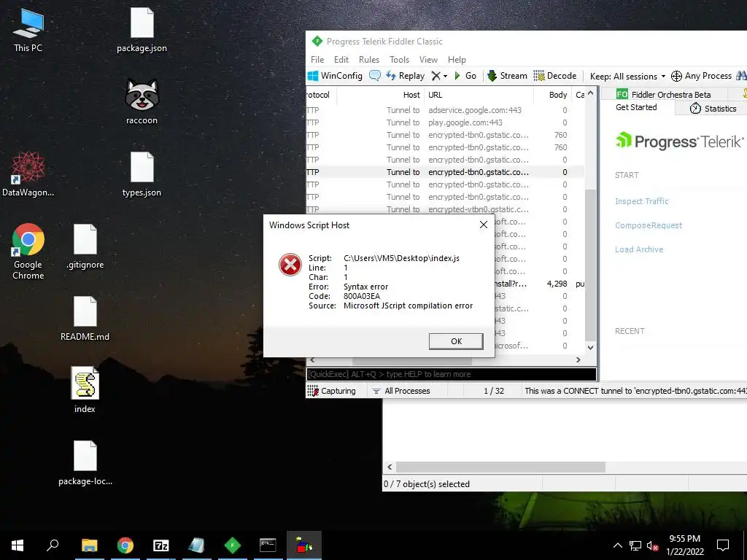This screenshot has height=560, width=747.
Task: Open Windows Start menu
Action: point(18,545)
